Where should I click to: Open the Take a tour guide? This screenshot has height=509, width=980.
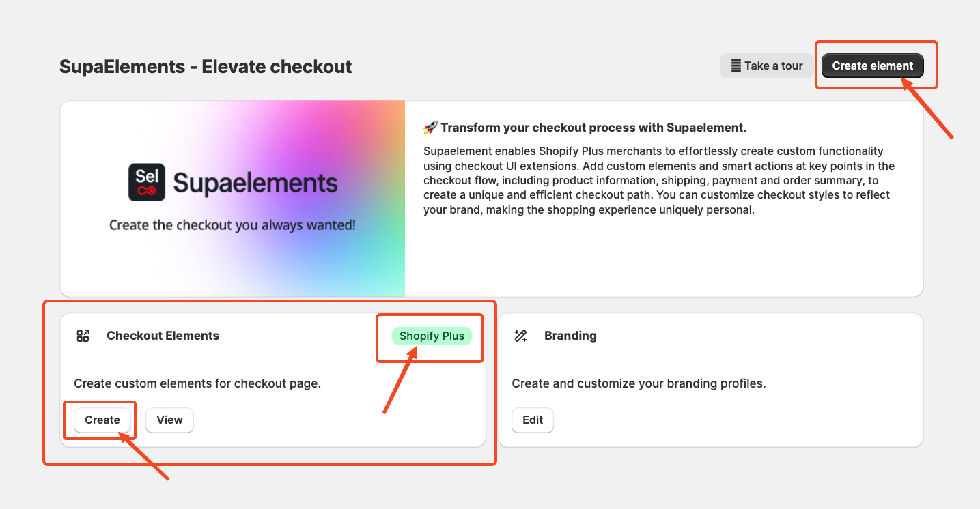[x=766, y=66]
